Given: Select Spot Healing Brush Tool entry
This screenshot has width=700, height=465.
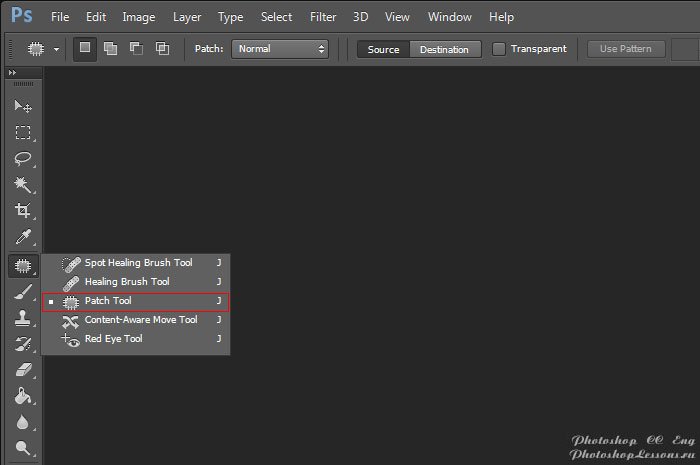Looking at the screenshot, I should pyautogui.click(x=138, y=263).
